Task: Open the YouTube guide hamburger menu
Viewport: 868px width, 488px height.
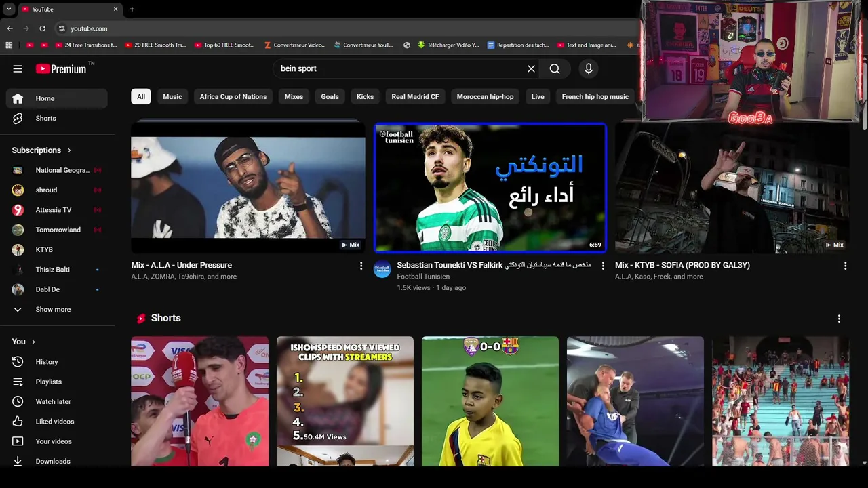Action: [18, 68]
